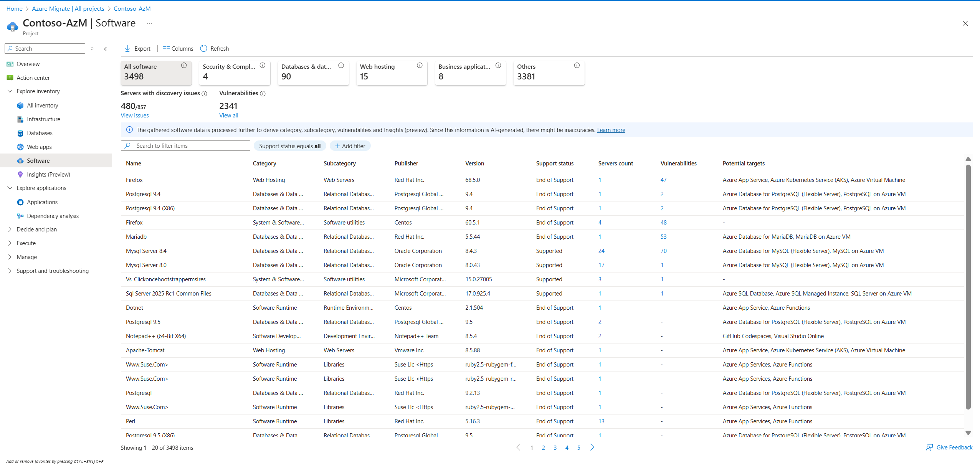Open Dependency analysis from sidebar

pos(53,216)
